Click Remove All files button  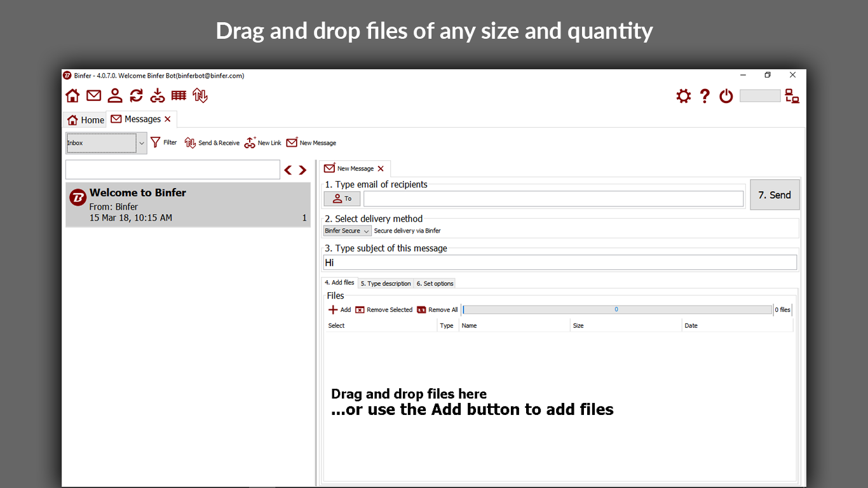coord(437,310)
